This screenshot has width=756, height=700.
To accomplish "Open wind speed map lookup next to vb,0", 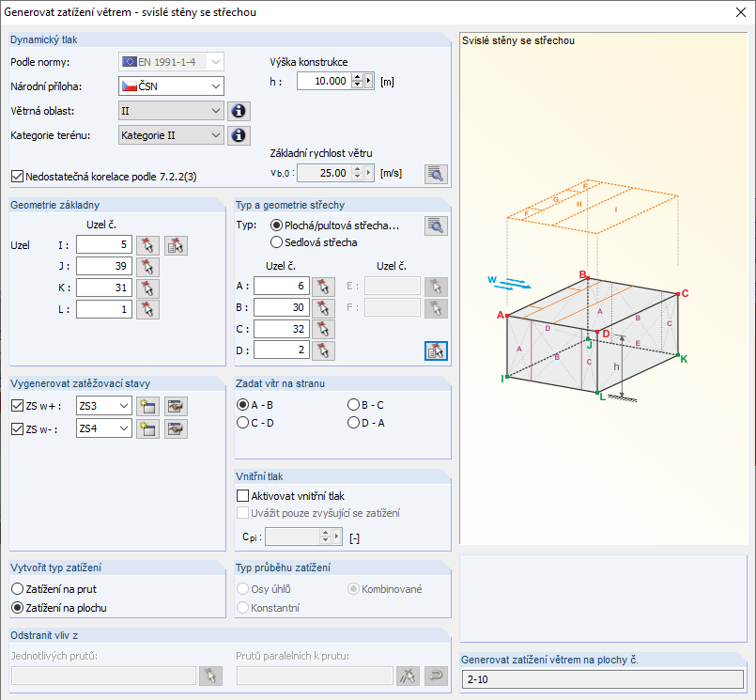I will point(436,174).
